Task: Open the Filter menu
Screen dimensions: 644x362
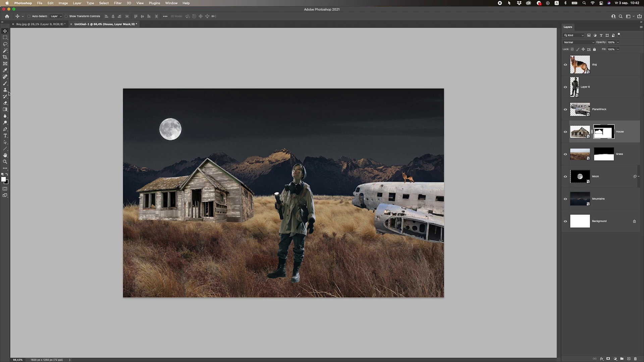Action: tap(117, 3)
